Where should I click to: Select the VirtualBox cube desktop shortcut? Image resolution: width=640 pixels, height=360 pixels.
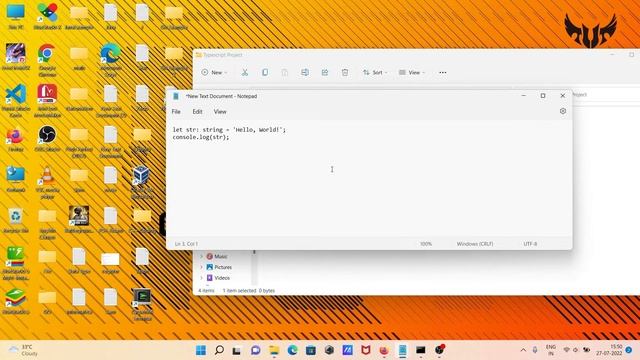(x=142, y=182)
